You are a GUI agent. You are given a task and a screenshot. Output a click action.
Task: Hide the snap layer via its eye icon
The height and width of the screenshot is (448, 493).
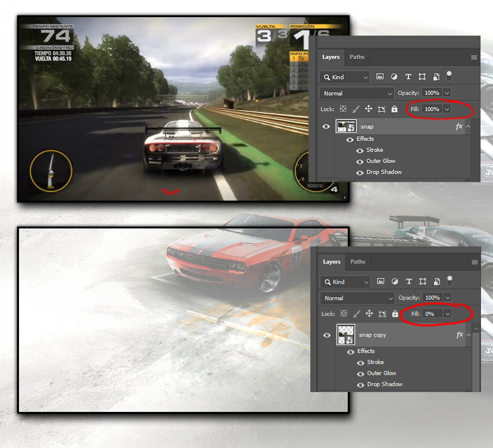point(327,126)
